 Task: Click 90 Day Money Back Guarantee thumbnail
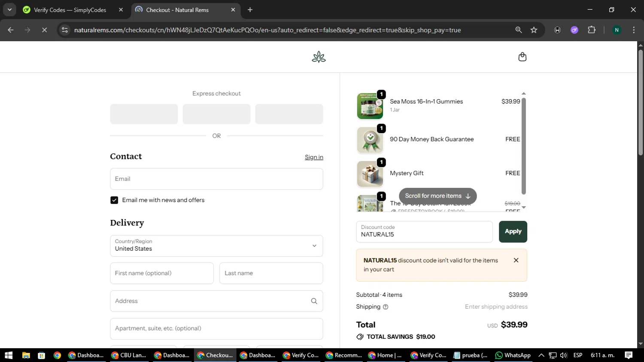370,140
